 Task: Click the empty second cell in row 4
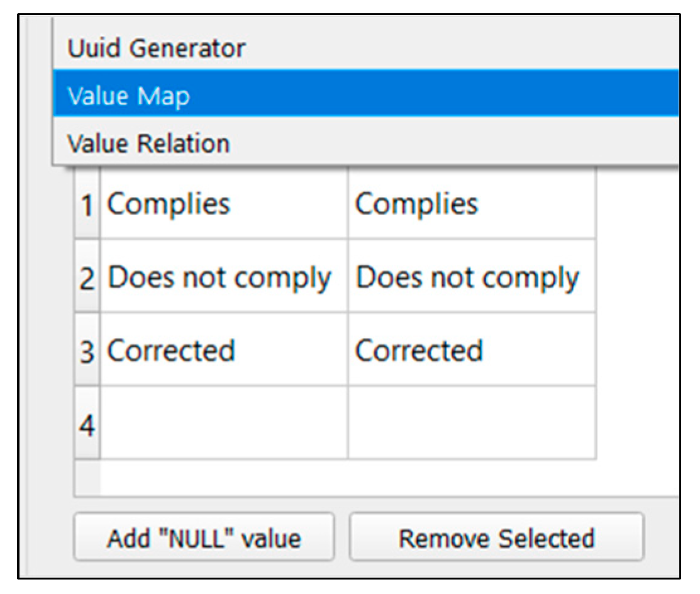pyautogui.click(x=472, y=423)
